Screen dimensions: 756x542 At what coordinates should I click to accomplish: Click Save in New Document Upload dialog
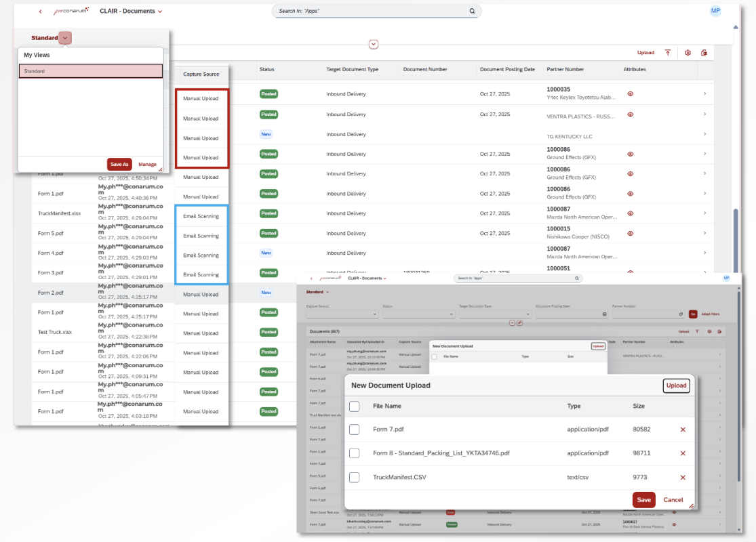(x=643, y=500)
